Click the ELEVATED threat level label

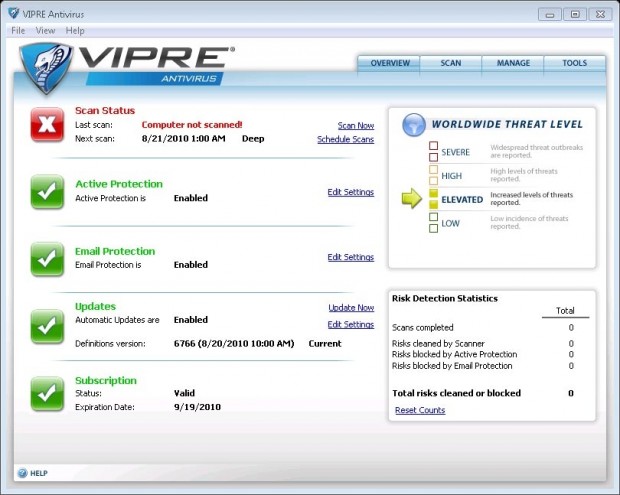click(462, 200)
